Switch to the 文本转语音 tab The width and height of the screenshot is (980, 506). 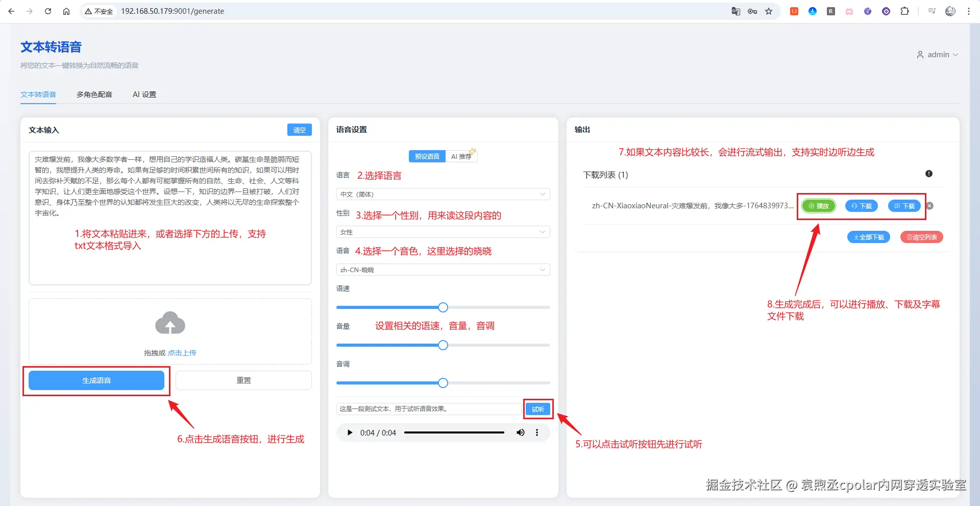pyautogui.click(x=38, y=94)
